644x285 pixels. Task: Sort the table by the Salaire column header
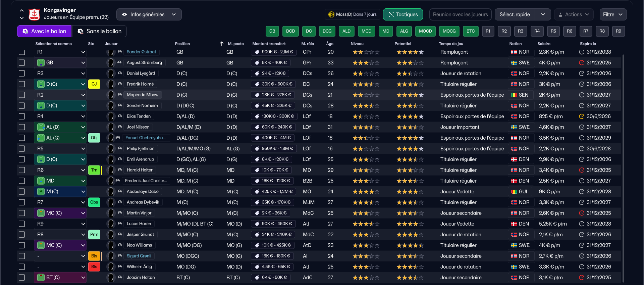[544, 44]
